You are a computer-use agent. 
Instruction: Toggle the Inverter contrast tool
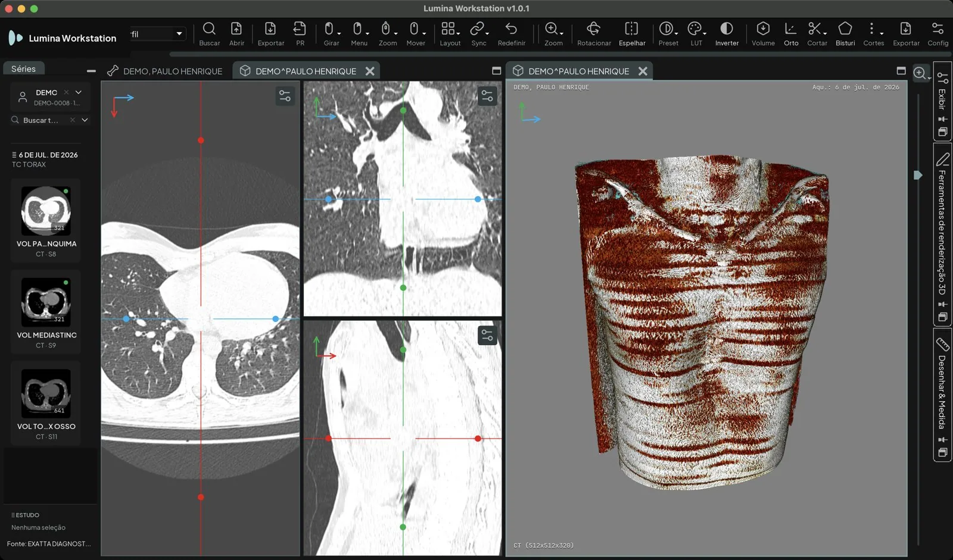pyautogui.click(x=727, y=34)
